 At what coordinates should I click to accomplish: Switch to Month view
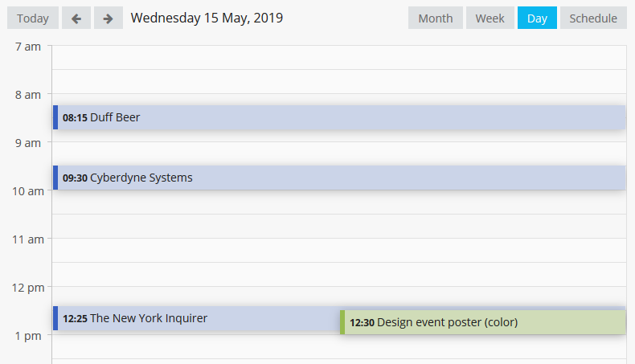tap(435, 18)
